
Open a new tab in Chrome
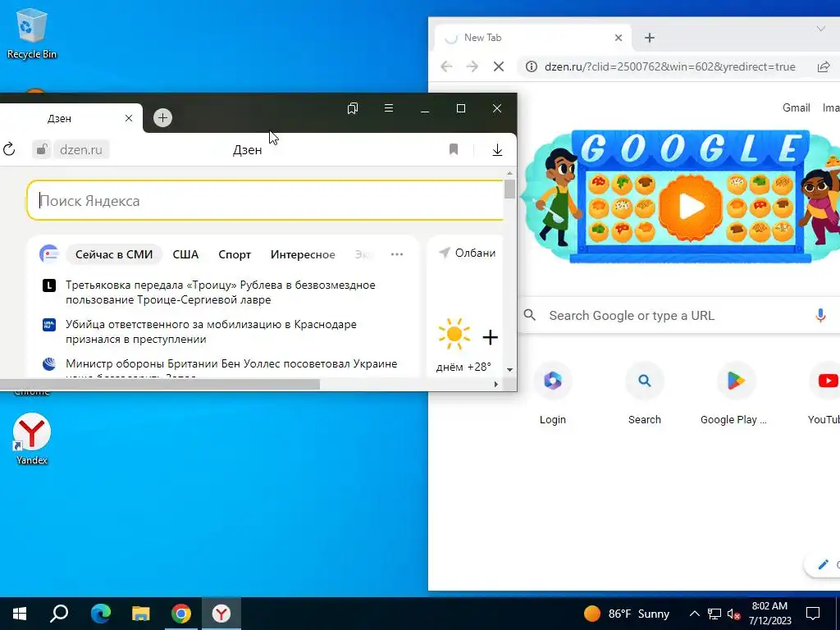650,38
